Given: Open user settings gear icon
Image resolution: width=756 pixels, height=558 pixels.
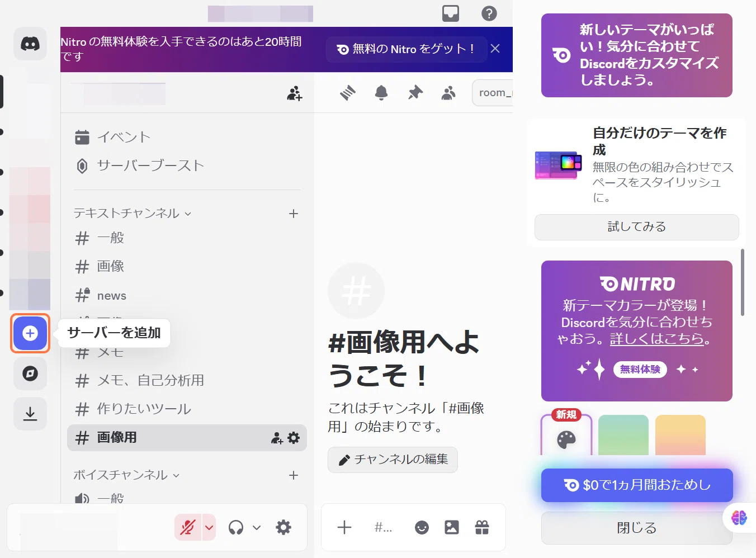Looking at the screenshot, I should pyautogui.click(x=283, y=527).
